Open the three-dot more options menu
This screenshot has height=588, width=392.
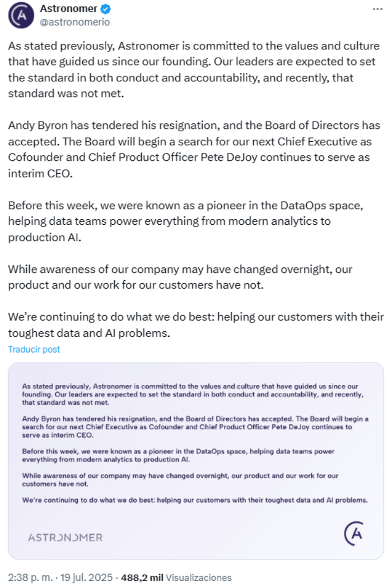pyautogui.click(x=379, y=10)
